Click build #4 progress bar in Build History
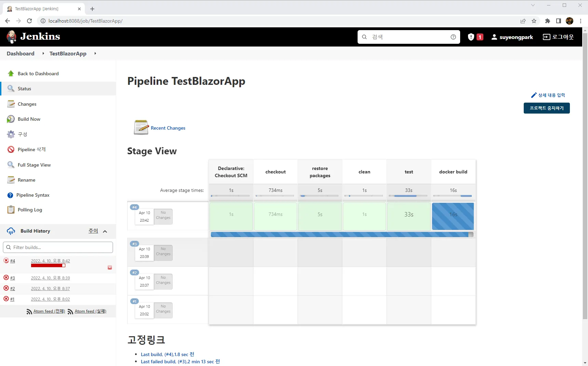This screenshot has height=366, width=588. (x=48, y=265)
